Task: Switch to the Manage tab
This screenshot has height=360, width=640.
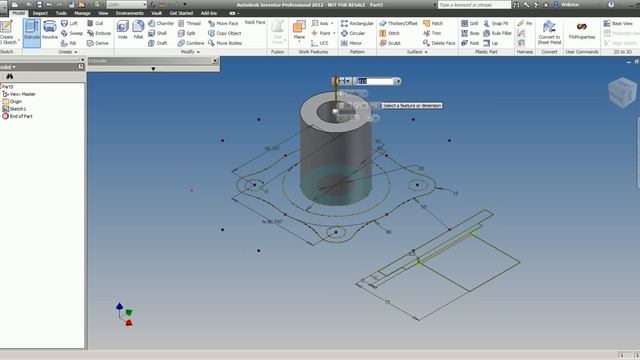Action: [x=82, y=13]
